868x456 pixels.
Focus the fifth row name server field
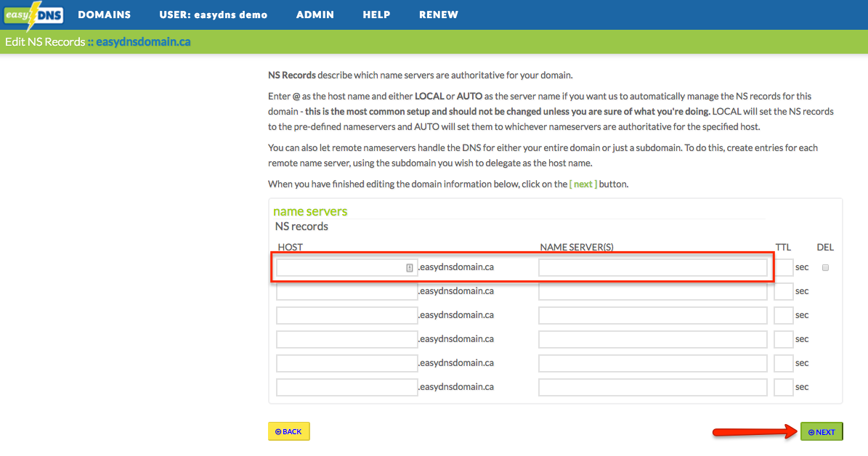653,364
